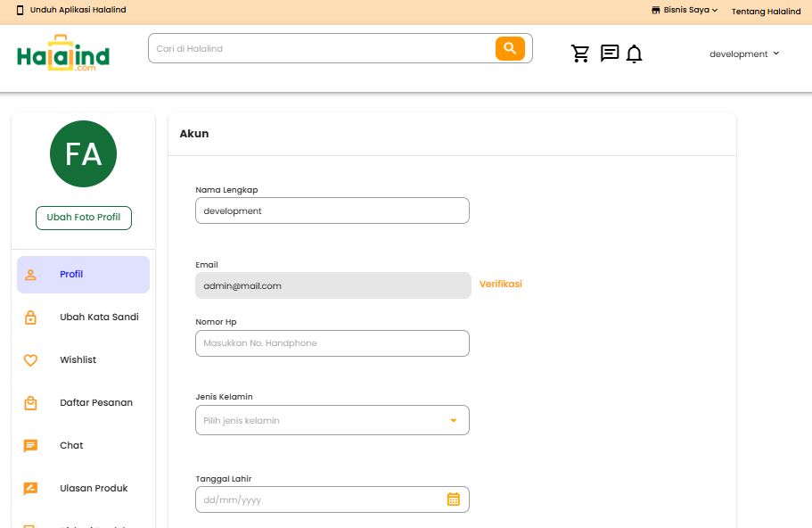Click the Verifikasi link next to email
The height and width of the screenshot is (528, 812).
501,285
